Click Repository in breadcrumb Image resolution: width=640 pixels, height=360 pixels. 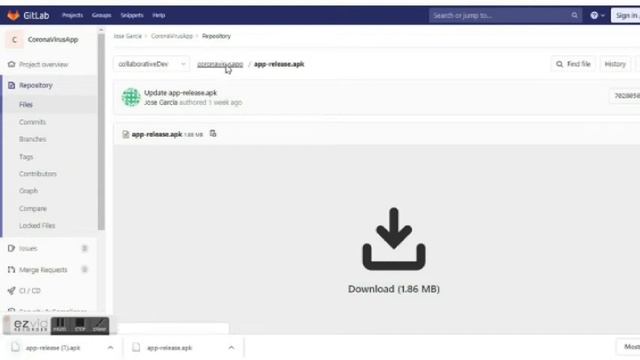pos(216,36)
